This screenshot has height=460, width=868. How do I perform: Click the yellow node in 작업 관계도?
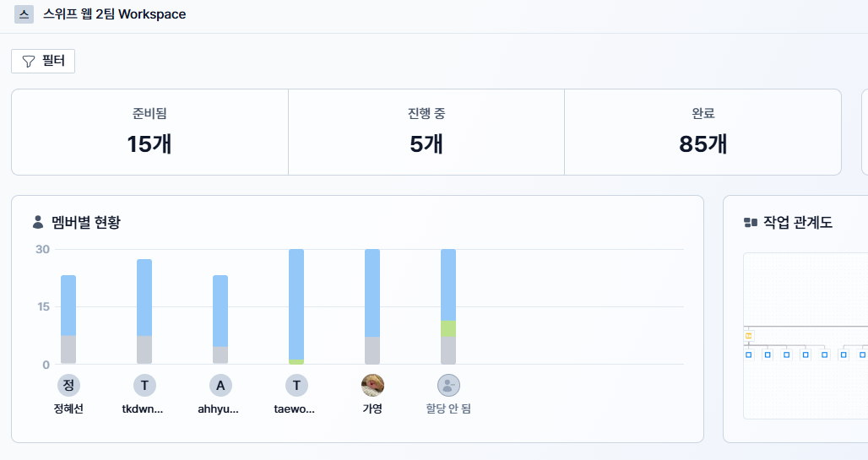(748, 336)
